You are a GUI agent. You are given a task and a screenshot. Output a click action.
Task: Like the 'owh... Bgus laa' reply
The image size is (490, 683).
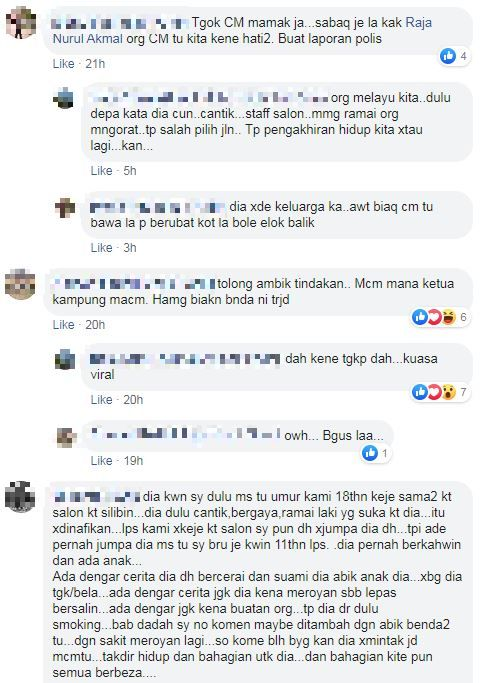point(101,461)
